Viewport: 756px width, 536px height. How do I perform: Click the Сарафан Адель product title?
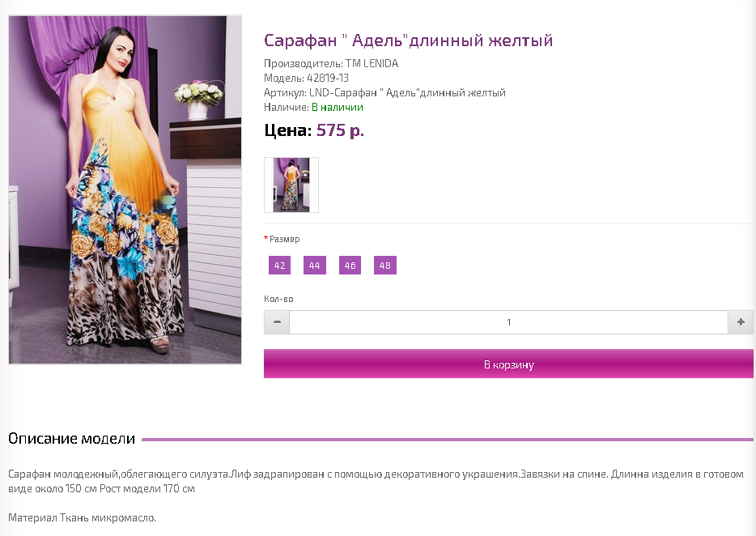pyautogui.click(x=408, y=40)
